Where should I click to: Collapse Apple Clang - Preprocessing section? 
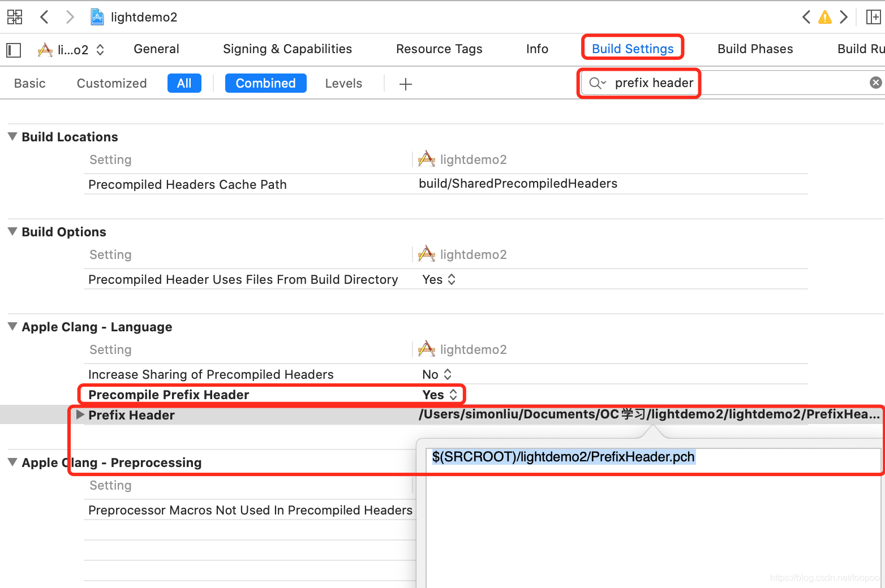tap(12, 462)
